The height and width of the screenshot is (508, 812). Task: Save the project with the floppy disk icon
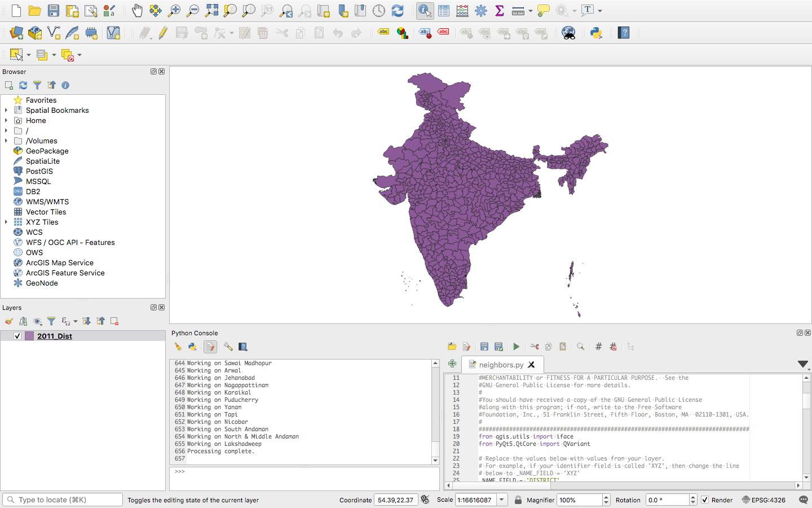click(54, 10)
